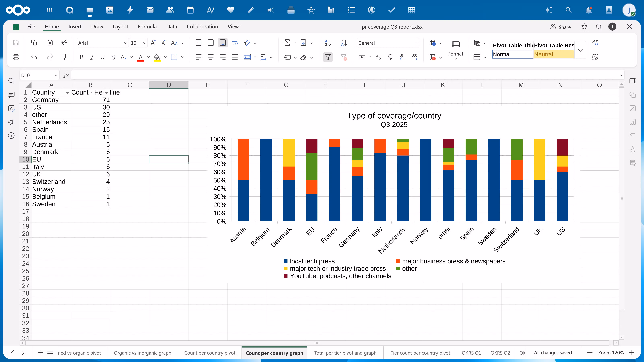Increase font size icon

(x=153, y=43)
